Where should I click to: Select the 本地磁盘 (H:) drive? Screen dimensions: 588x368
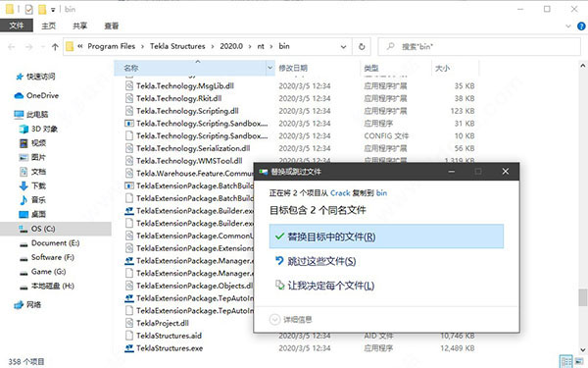pos(47,286)
